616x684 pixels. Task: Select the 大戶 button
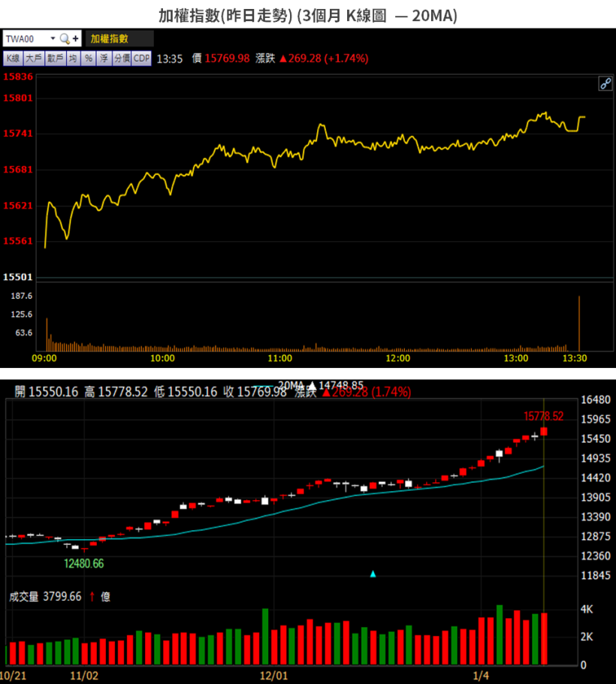(x=34, y=59)
